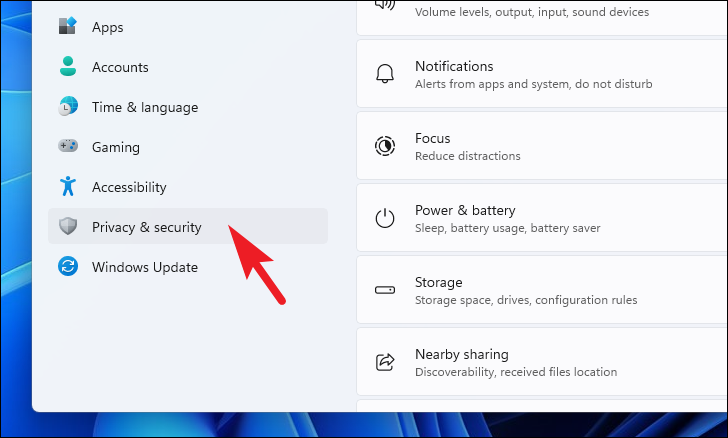Click the Accounts person icon
This screenshot has width=728, height=438.
pyautogui.click(x=68, y=66)
